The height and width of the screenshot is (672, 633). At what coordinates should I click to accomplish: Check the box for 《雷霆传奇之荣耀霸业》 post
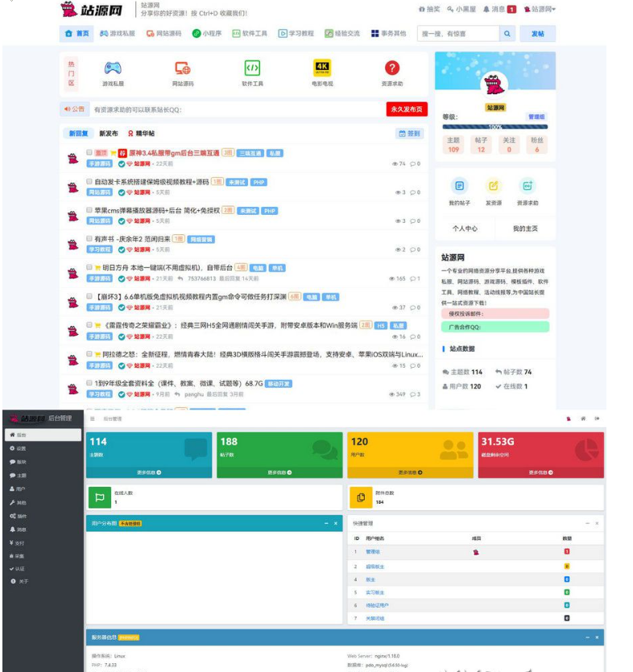pyautogui.click(x=89, y=325)
